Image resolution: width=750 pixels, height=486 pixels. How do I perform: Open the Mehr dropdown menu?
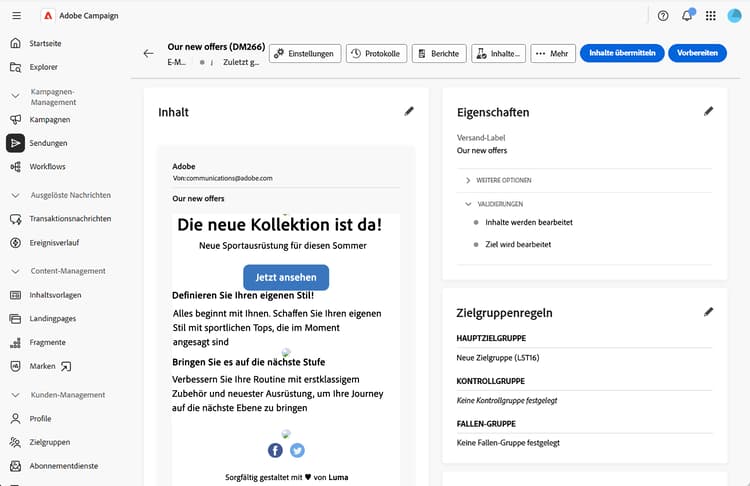pyautogui.click(x=552, y=54)
